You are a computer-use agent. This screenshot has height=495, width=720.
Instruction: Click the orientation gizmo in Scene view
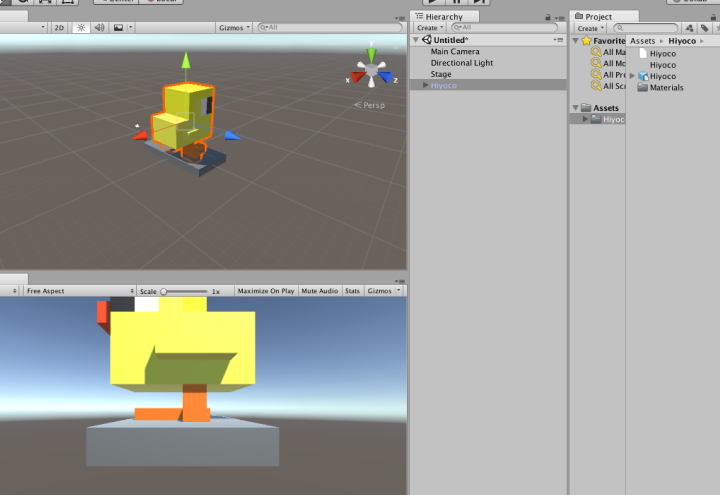[x=371, y=71]
